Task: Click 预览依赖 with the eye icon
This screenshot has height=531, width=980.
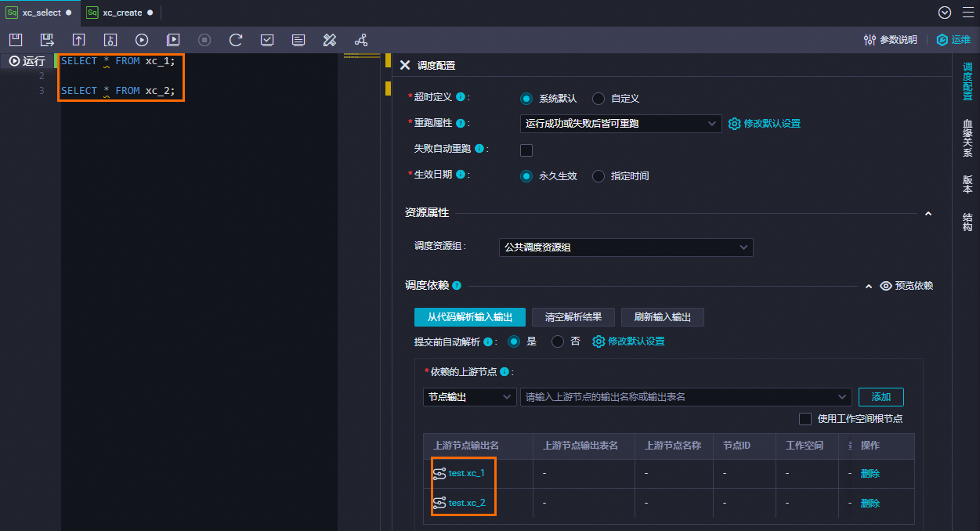Action: tap(906, 286)
